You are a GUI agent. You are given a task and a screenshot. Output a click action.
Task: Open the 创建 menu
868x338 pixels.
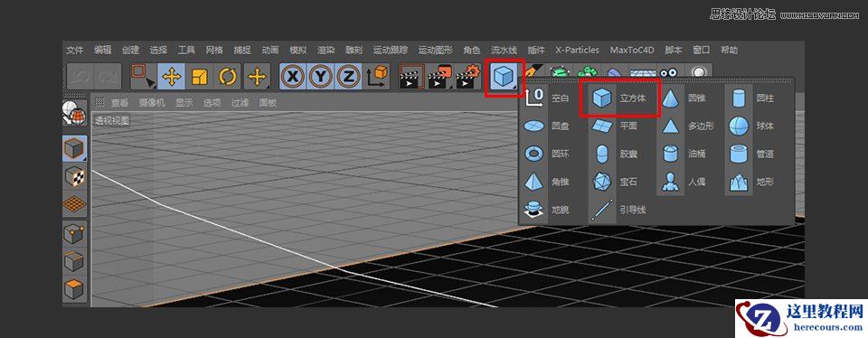click(130, 50)
